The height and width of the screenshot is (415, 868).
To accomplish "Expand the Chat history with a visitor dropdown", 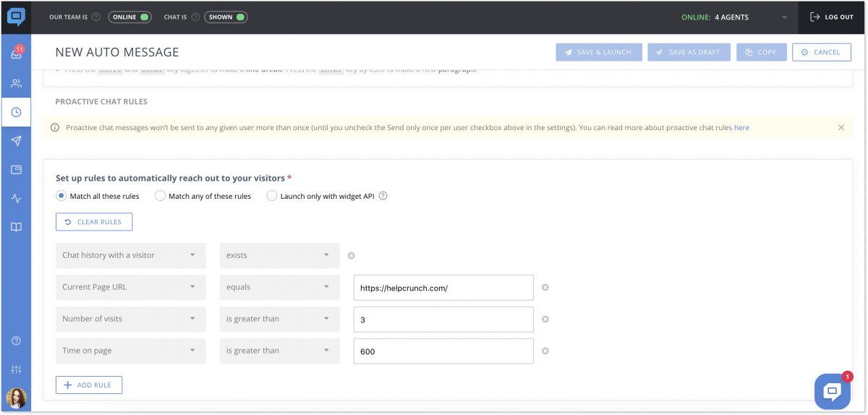I will tap(130, 255).
